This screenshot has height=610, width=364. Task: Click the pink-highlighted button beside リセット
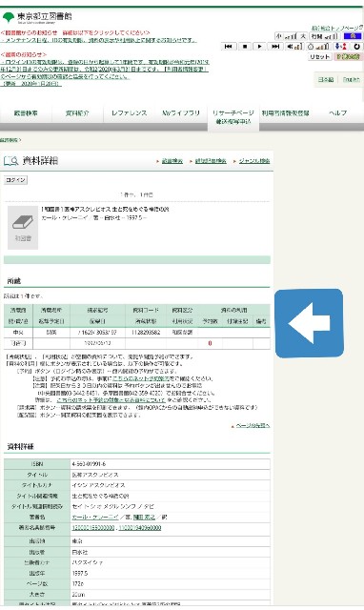348,57
